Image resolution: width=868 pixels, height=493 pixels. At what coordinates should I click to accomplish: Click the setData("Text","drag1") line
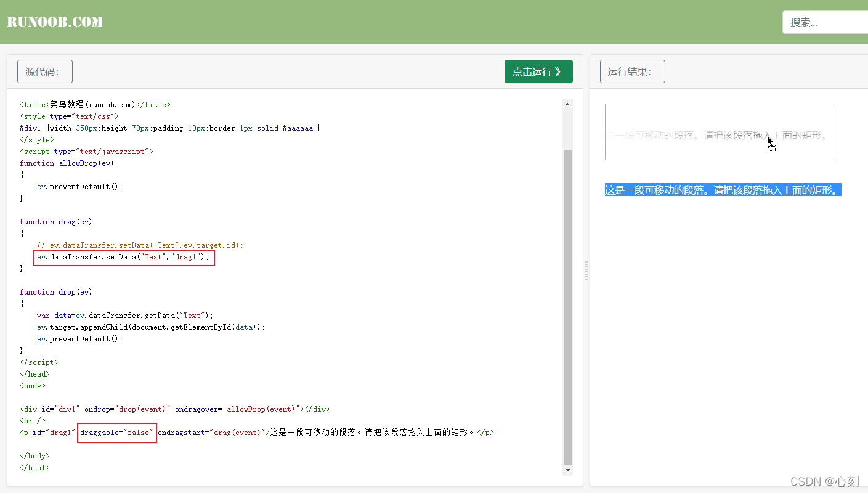coord(123,257)
